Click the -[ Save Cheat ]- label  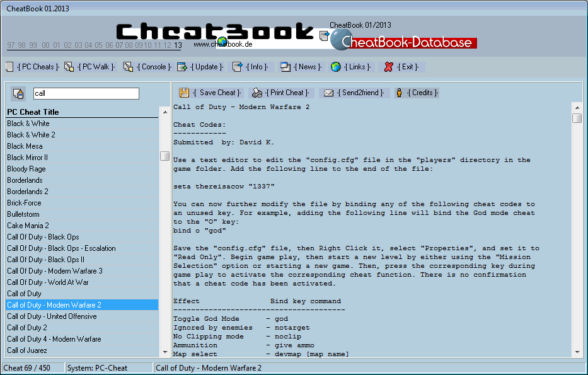pyautogui.click(x=217, y=93)
